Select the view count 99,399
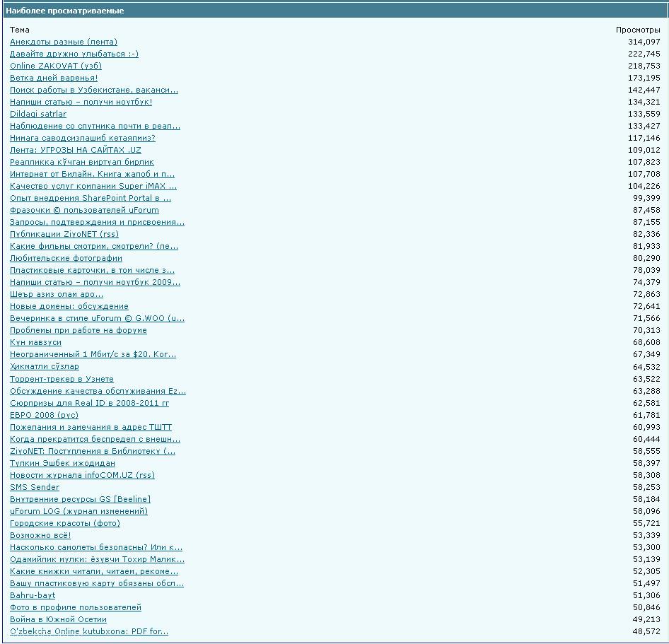The width and height of the screenshot is (669, 644). [x=646, y=198]
